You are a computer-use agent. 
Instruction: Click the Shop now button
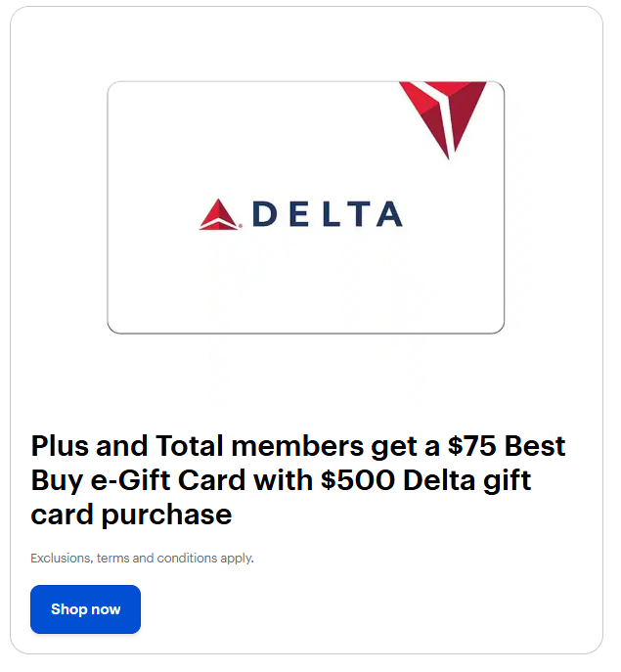tap(85, 609)
